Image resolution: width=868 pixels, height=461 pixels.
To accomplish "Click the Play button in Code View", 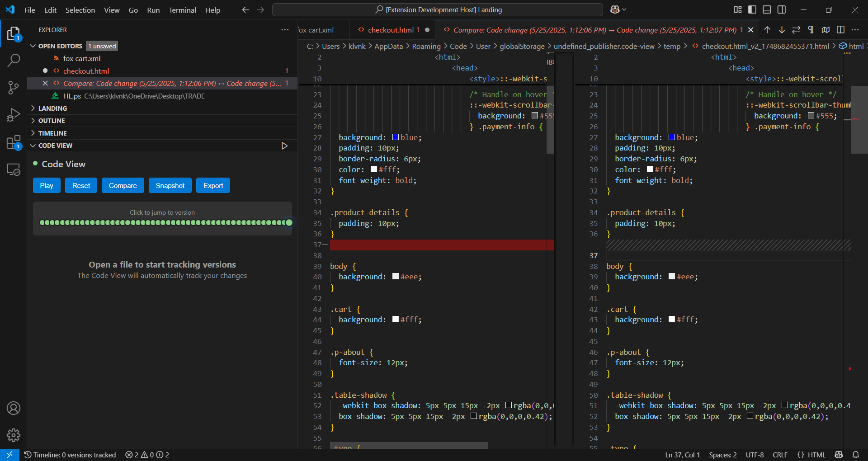I will point(47,185).
